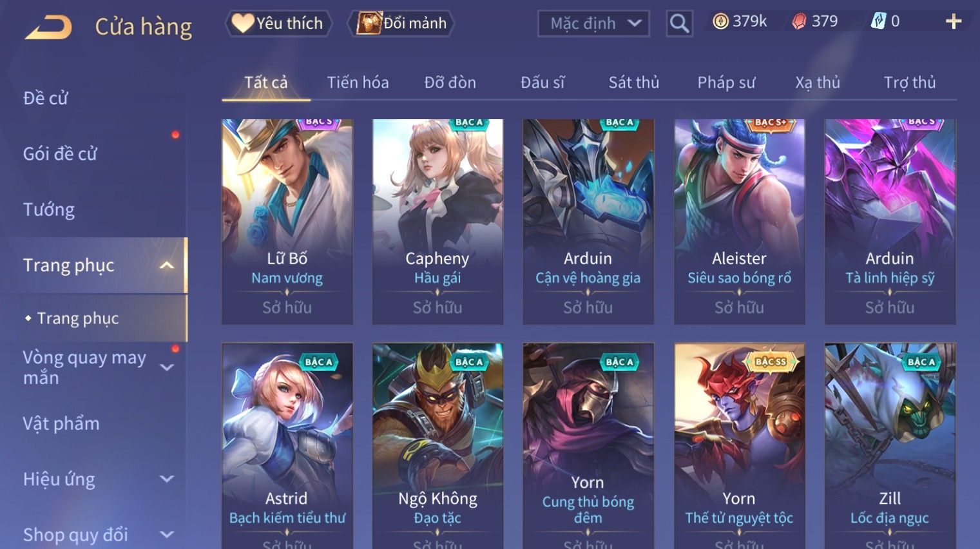
Task: Open the Mặc định sort dropdown
Action: (x=593, y=24)
